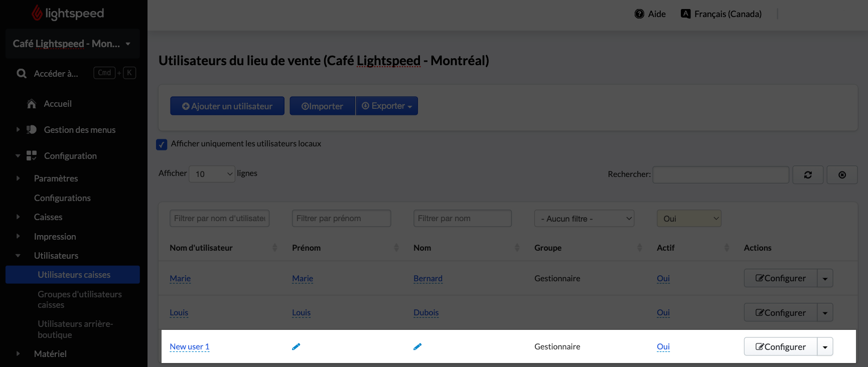Open the New user 1 link
Screen dimensions: 868x367
190,346
